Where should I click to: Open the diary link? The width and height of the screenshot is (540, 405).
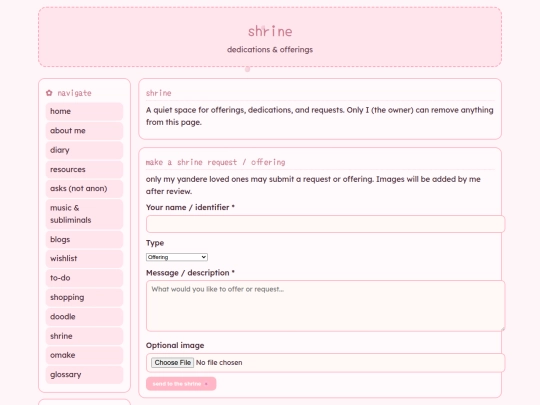[84, 150]
